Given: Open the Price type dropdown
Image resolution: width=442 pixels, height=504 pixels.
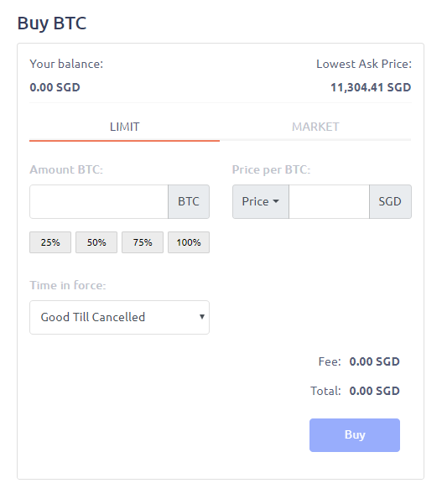Looking at the screenshot, I should click(261, 201).
